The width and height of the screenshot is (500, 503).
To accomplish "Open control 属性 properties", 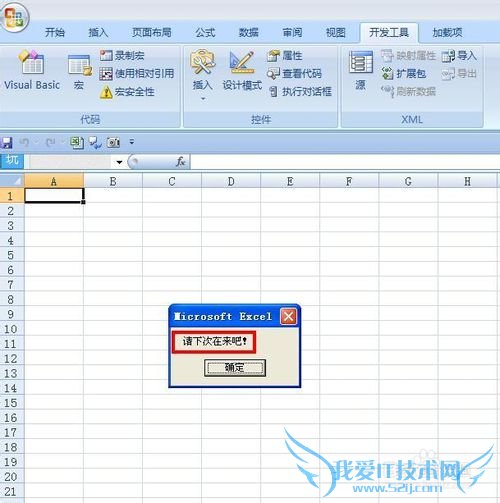I will click(x=285, y=55).
